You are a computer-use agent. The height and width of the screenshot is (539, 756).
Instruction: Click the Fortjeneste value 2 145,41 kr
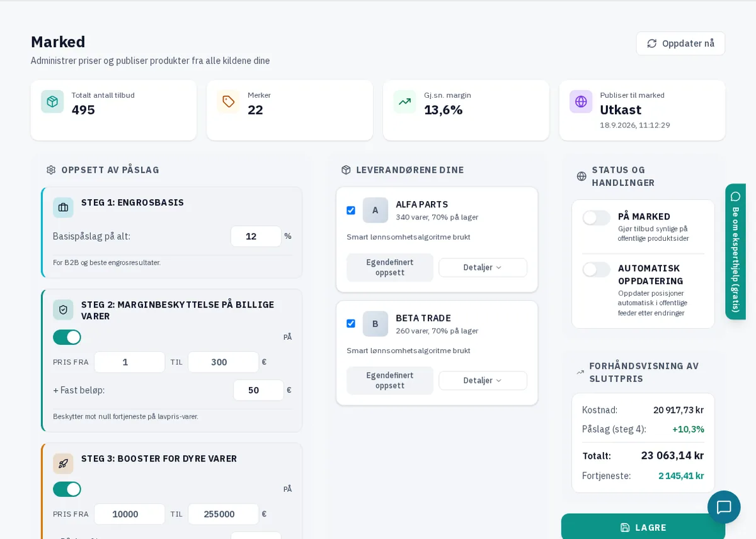(x=681, y=476)
